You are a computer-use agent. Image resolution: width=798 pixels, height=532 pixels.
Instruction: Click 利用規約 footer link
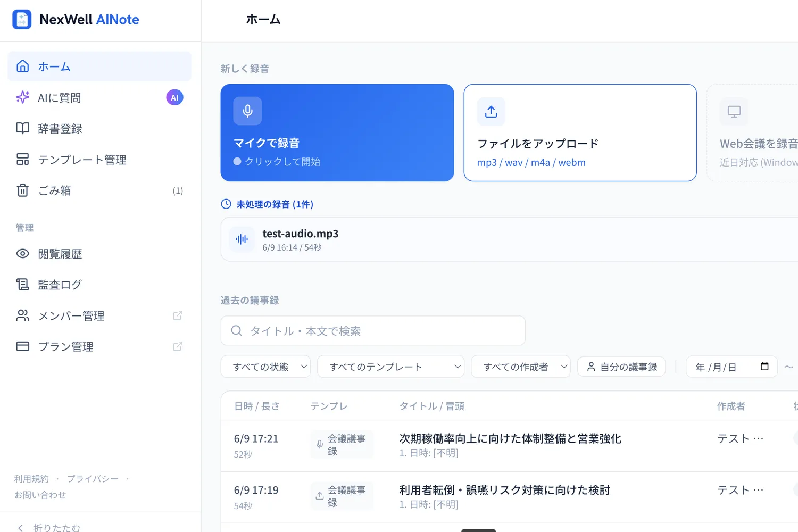(31, 479)
